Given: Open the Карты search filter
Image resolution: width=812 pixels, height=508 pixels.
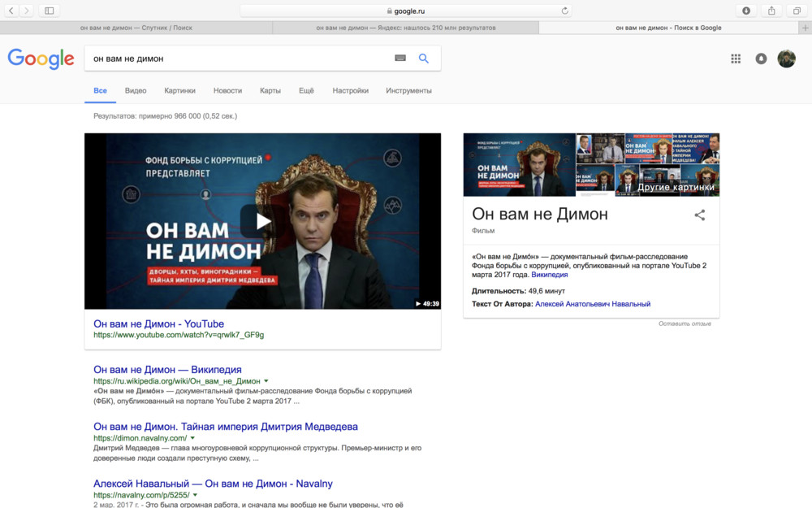Looking at the screenshot, I should (x=270, y=91).
